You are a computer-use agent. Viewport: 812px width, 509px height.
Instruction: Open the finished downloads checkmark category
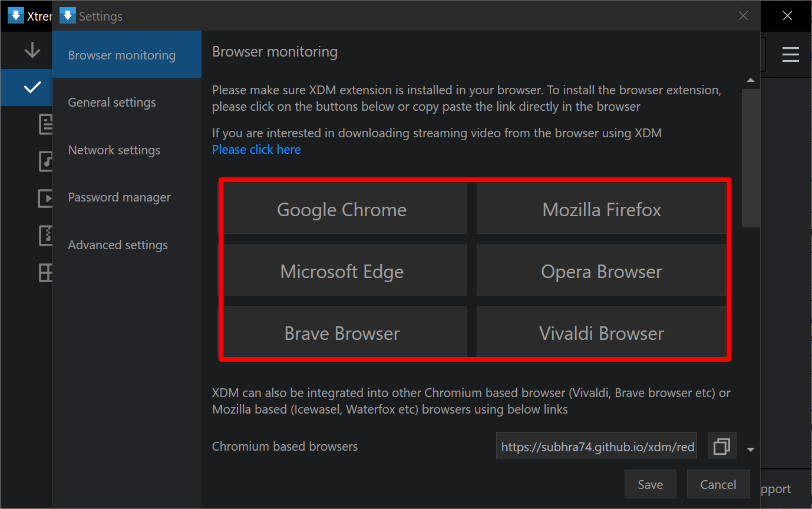click(x=27, y=87)
